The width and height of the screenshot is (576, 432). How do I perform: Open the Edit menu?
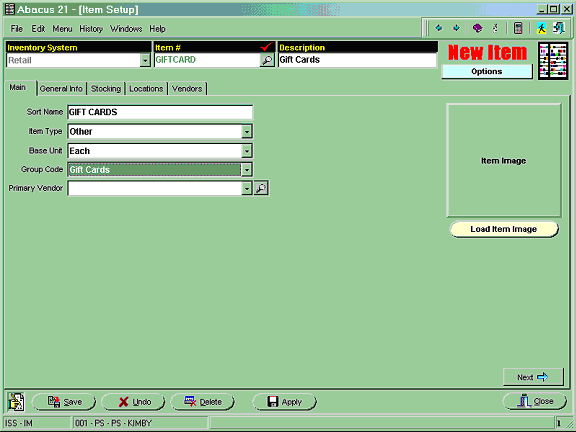pyautogui.click(x=38, y=29)
